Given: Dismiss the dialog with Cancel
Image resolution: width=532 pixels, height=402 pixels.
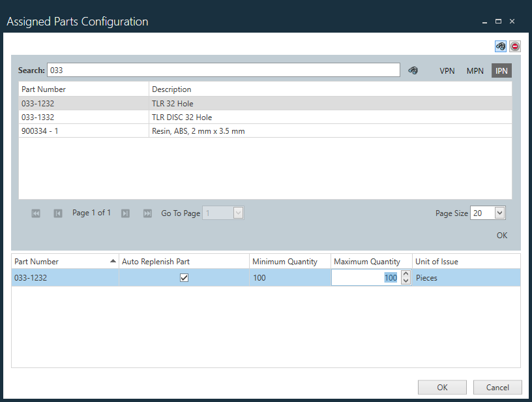Looking at the screenshot, I should tap(497, 387).
